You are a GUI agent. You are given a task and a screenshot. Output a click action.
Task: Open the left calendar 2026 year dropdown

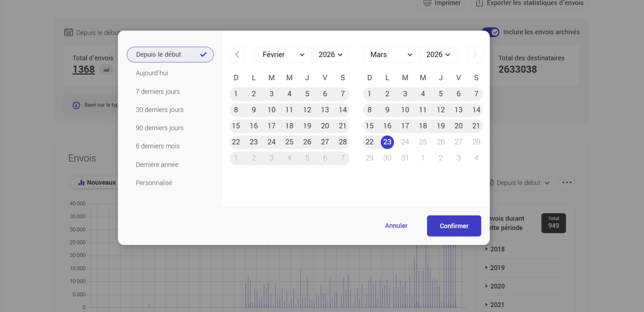330,55
